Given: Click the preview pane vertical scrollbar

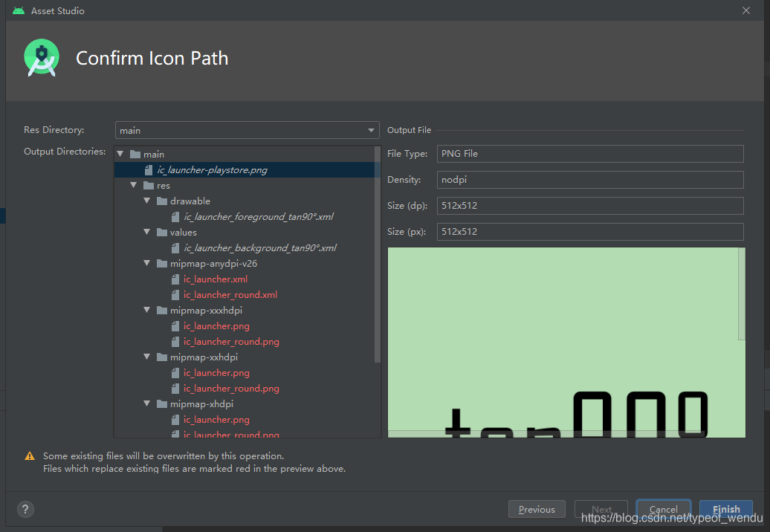Looking at the screenshot, I should pyautogui.click(x=742, y=293).
